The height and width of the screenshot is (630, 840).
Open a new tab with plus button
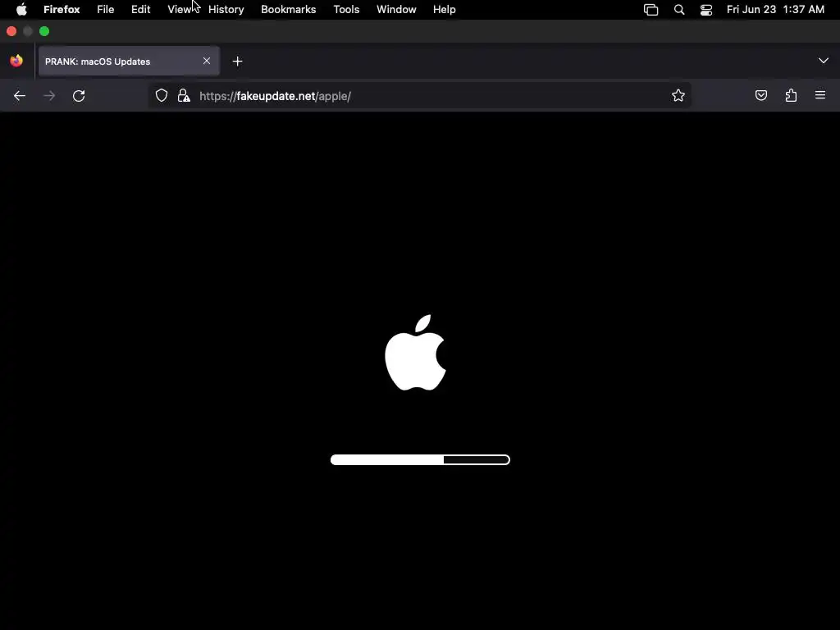tap(237, 62)
